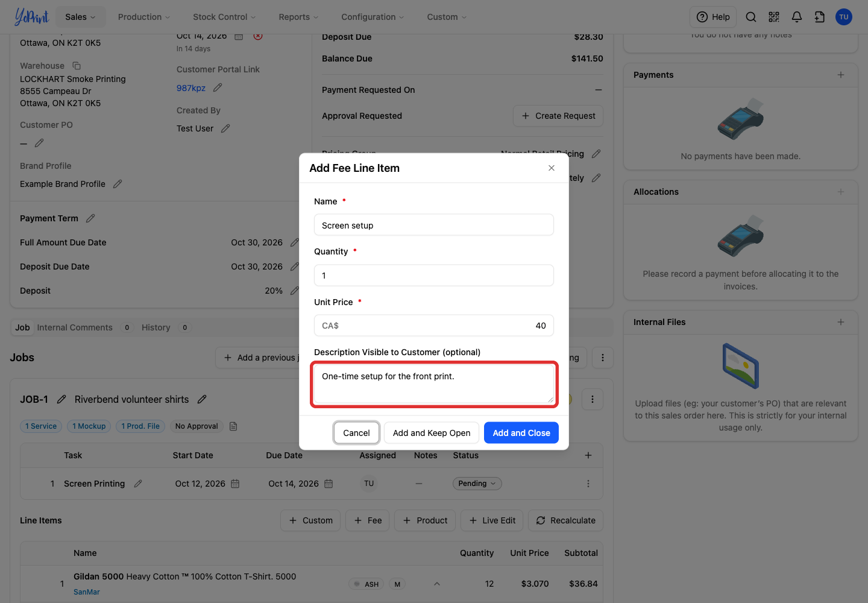The width and height of the screenshot is (868, 603).
Task: Open the 987kpz customer portal link
Action: click(x=191, y=88)
